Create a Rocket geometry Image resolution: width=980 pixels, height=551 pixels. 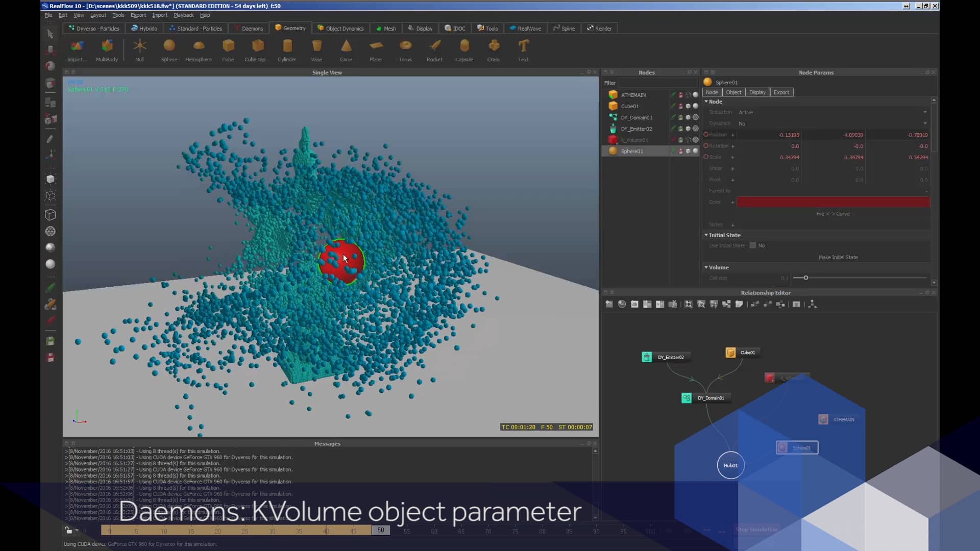click(x=435, y=51)
